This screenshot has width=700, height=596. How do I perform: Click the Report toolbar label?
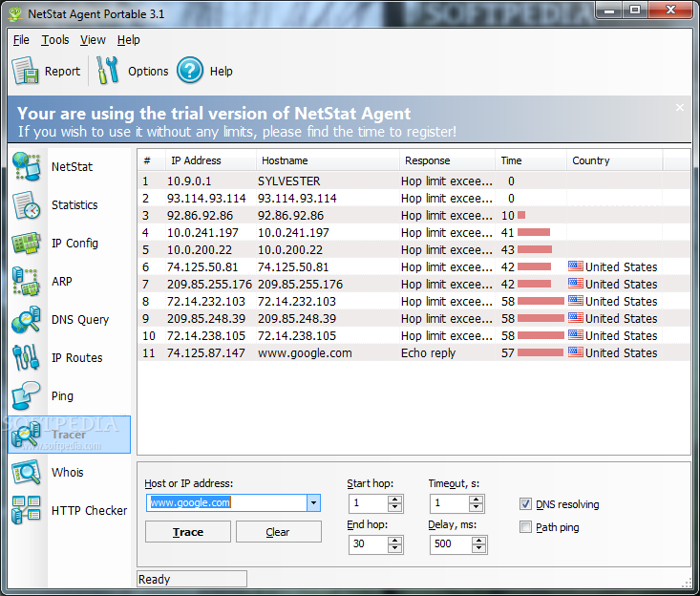pos(62,72)
